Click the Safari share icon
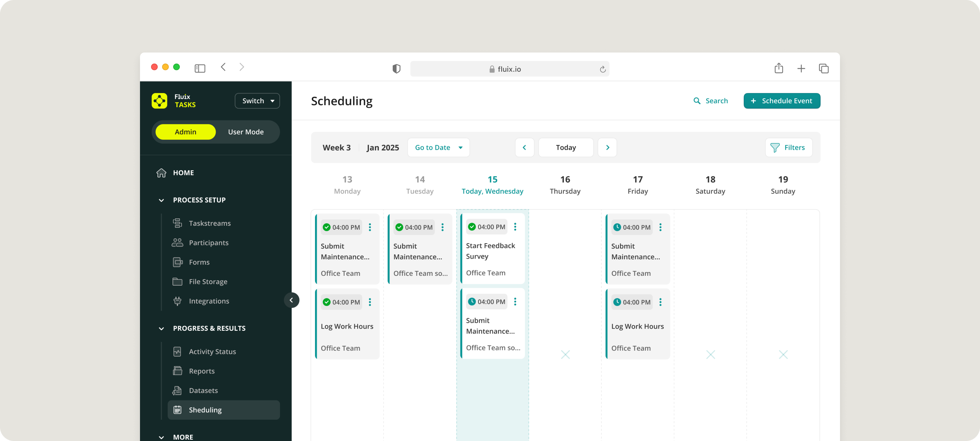Screen dimensions: 980x441 click(778, 69)
